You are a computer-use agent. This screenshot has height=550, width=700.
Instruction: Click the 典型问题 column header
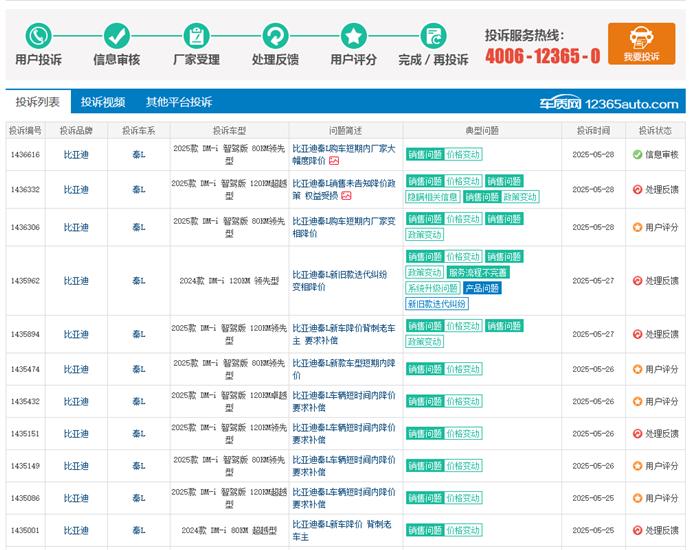point(482,130)
